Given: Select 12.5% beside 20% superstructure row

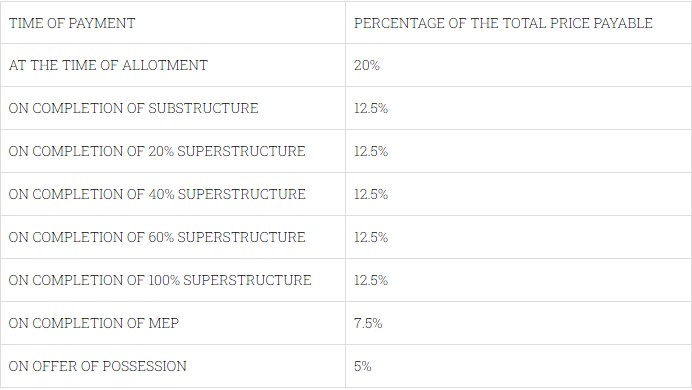Looking at the screenshot, I should (371, 151).
